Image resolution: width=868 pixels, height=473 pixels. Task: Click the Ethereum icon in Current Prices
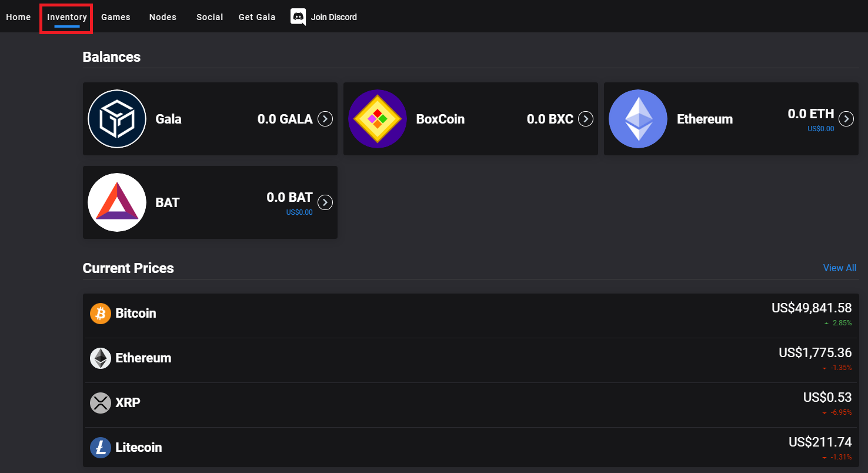101,358
